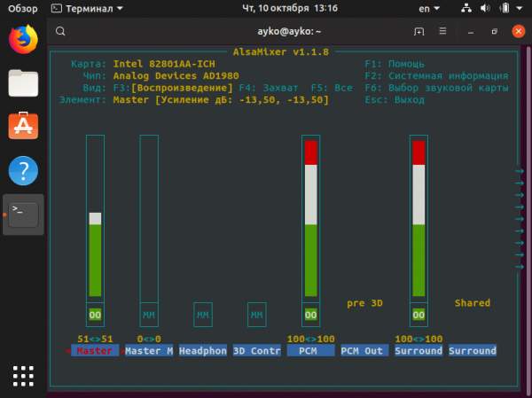This screenshot has width=532, height=398.
Task: Click the Analog Devices AD1980 chip name
Action: [x=176, y=75]
